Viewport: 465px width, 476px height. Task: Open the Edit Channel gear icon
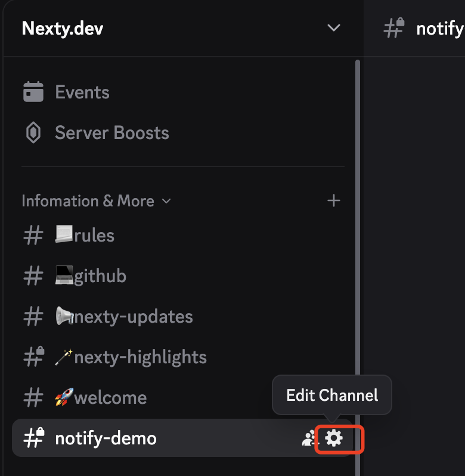[x=334, y=439]
